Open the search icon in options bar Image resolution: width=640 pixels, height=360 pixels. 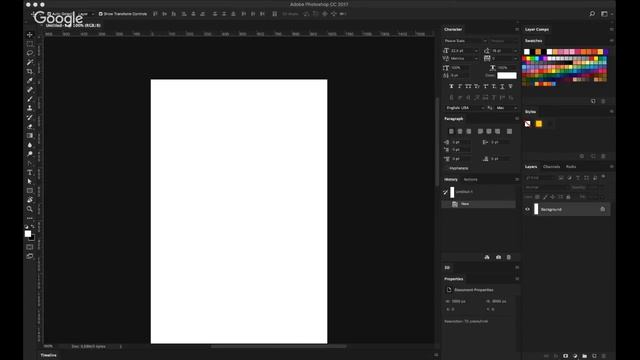click(x=592, y=14)
